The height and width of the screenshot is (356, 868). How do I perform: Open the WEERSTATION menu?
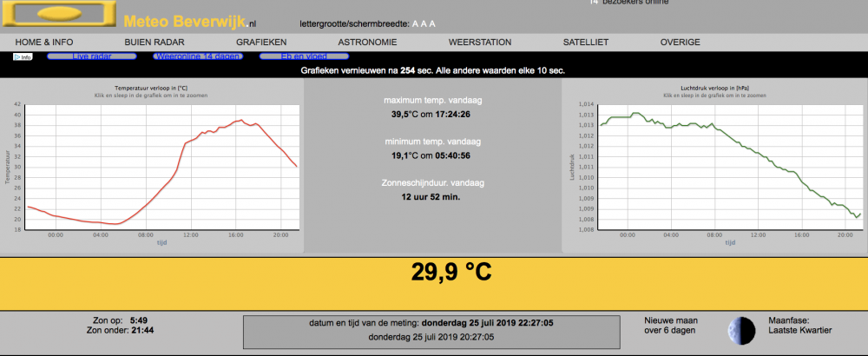tap(480, 42)
